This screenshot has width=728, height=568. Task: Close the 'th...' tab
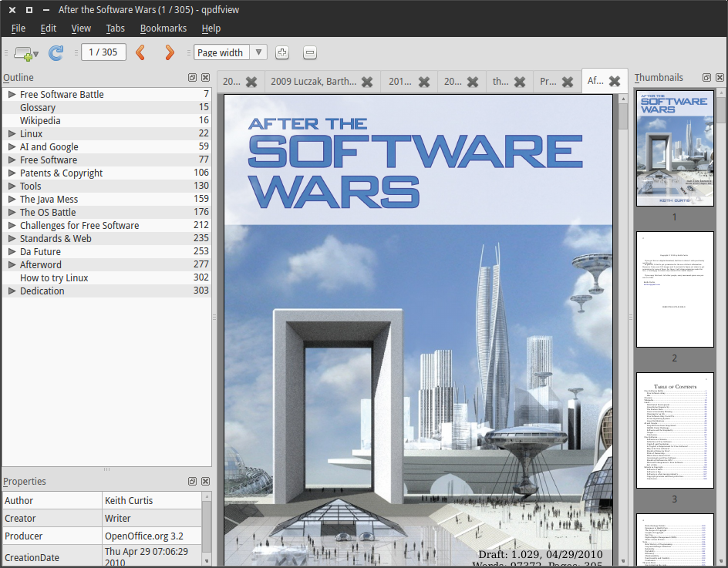pos(520,82)
